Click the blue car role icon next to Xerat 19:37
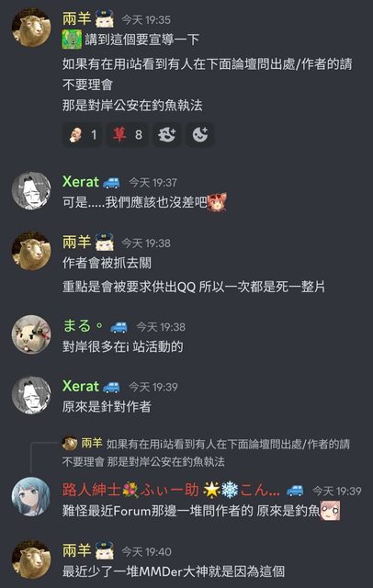Image resolution: width=373 pixels, height=588 pixels. (111, 183)
